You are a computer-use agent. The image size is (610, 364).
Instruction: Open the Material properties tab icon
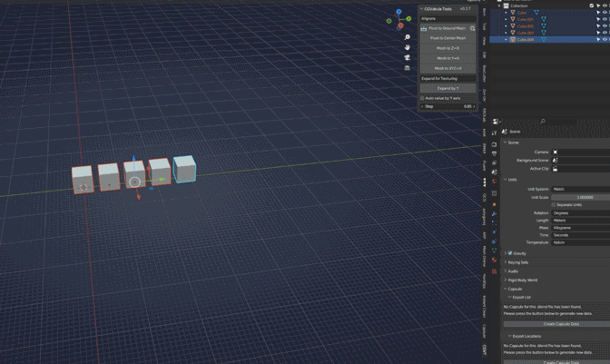tap(494, 260)
